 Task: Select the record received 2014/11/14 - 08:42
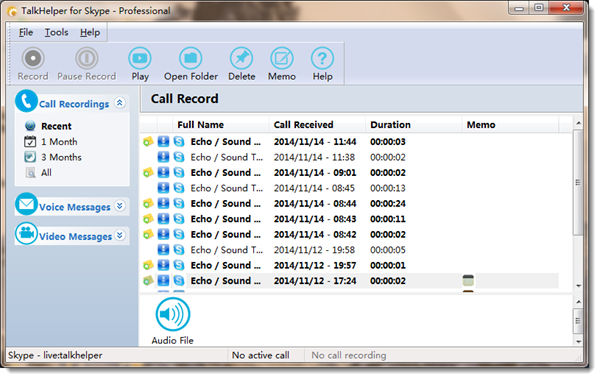pyautogui.click(x=350, y=234)
